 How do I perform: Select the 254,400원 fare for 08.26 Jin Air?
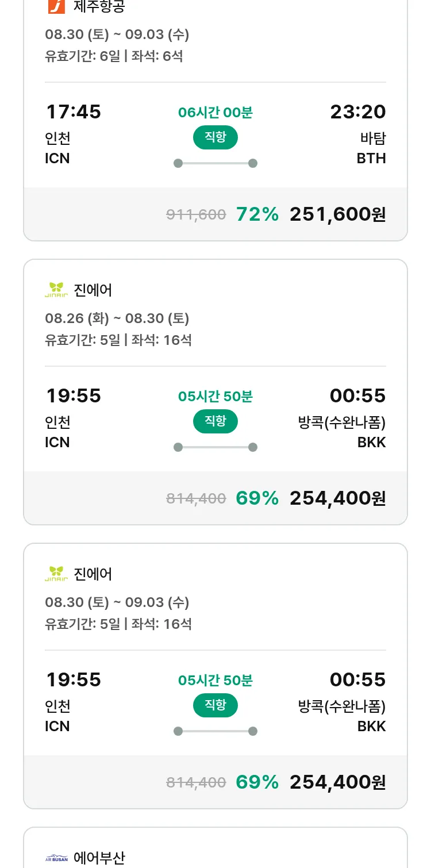337,498
